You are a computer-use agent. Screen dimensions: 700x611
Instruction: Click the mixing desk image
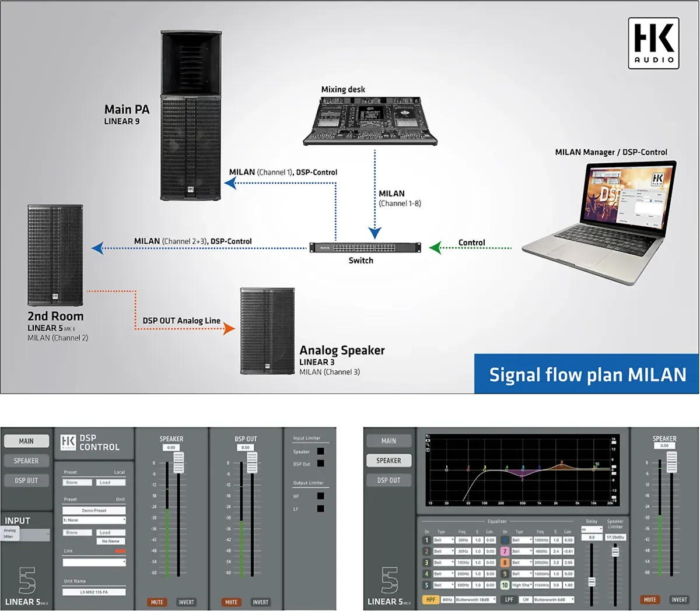[x=370, y=121]
